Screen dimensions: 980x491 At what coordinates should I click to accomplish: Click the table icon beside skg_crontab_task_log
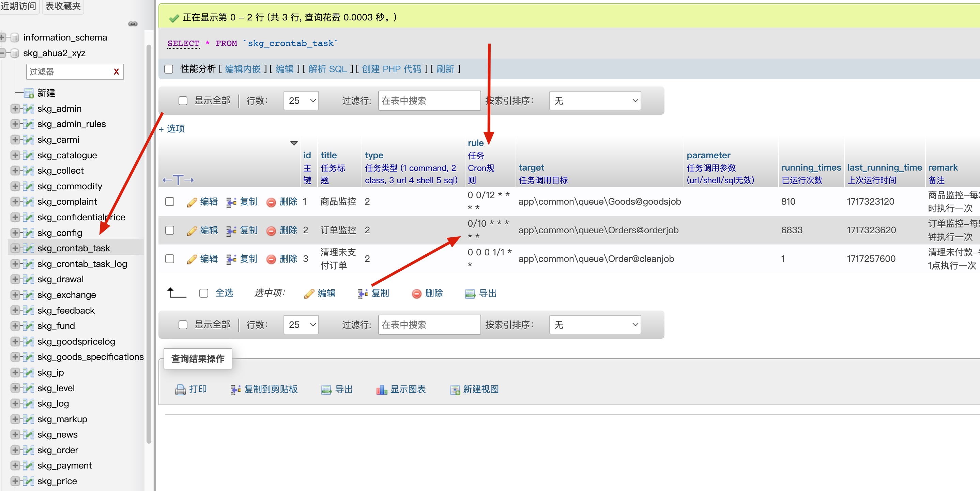click(29, 264)
